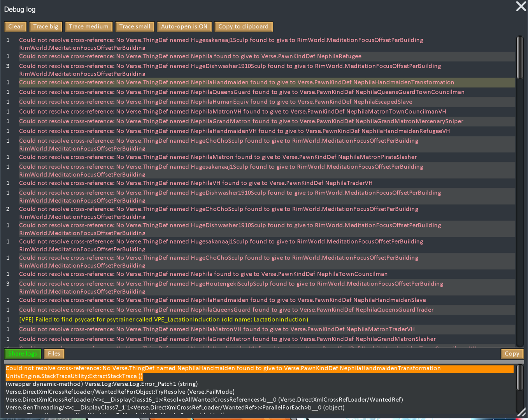This screenshot has height=420, width=528.
Task: Select Trace big size
Action: pos(46,26)
